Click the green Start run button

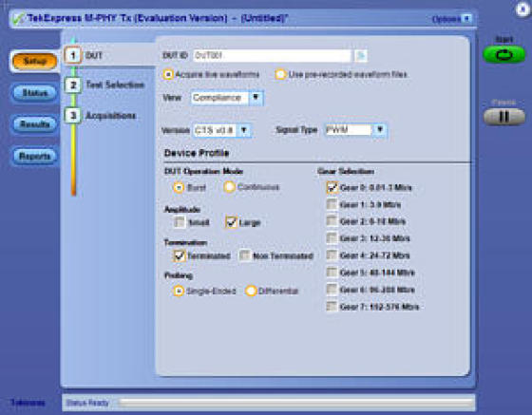[x=504, y=55]
